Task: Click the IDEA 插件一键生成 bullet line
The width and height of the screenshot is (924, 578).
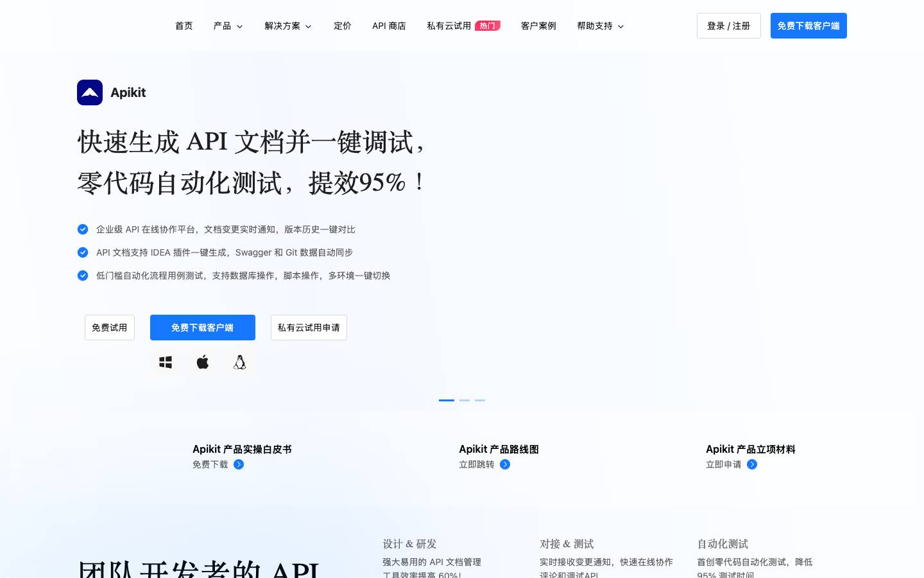Action: 225,252
